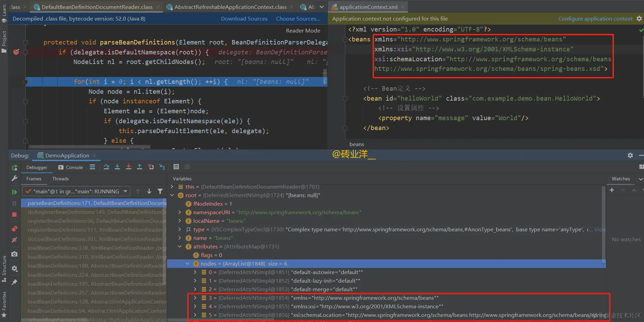Mute breakpoints with the slashed circle icon
Screen dimensions: 644x322
coord(14,240)
